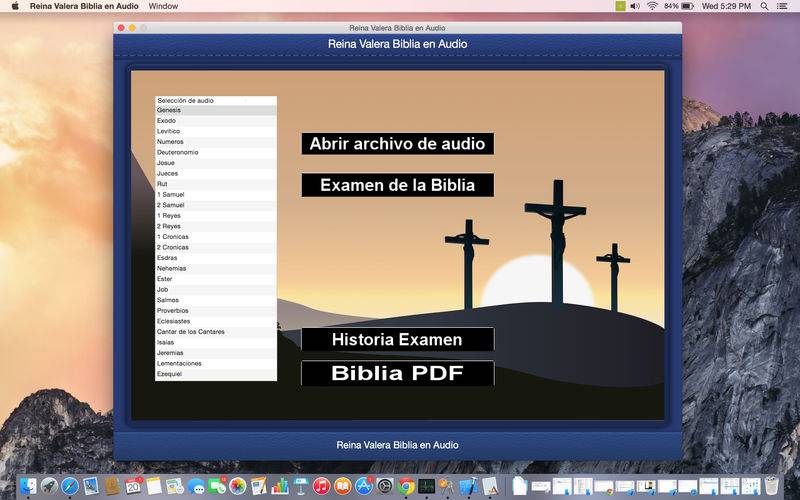Open the Window menu
This screenshot has width=800, height=500.
click(163, 6)
